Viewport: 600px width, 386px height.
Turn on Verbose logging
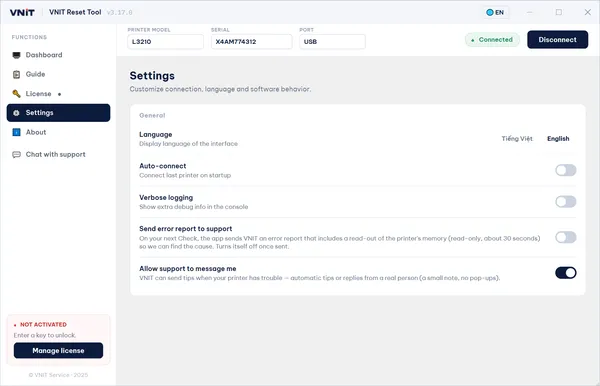566,202
